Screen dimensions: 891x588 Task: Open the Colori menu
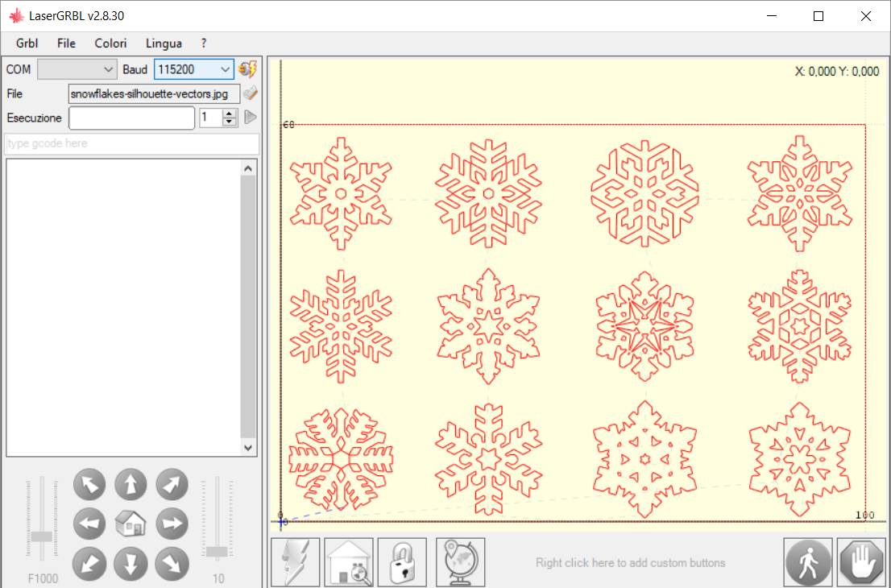(x=110, y=43)
